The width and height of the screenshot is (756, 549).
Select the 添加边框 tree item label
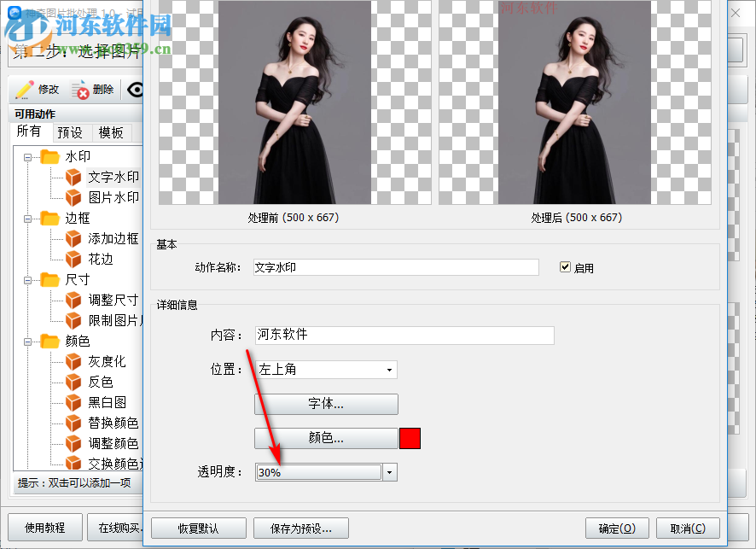(113, 238)
